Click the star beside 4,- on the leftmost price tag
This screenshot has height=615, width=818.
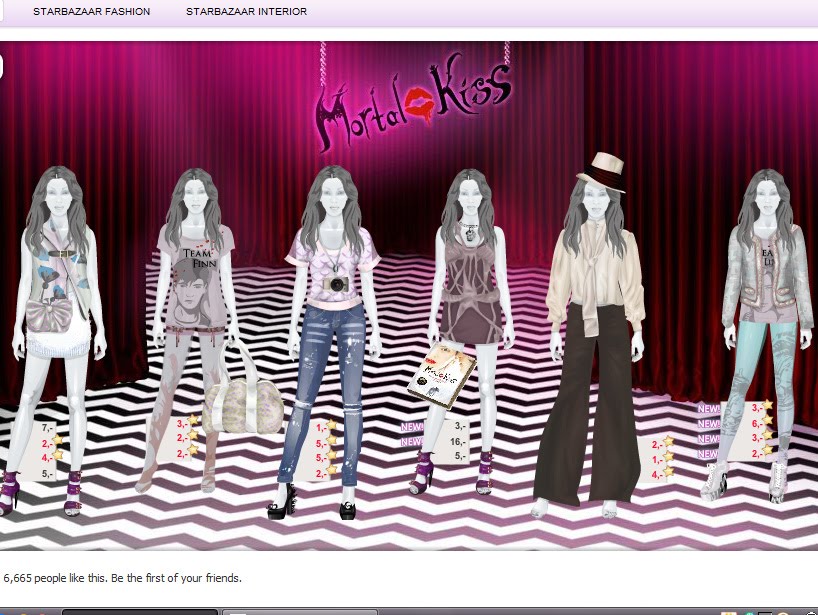[x=58, y=454]
